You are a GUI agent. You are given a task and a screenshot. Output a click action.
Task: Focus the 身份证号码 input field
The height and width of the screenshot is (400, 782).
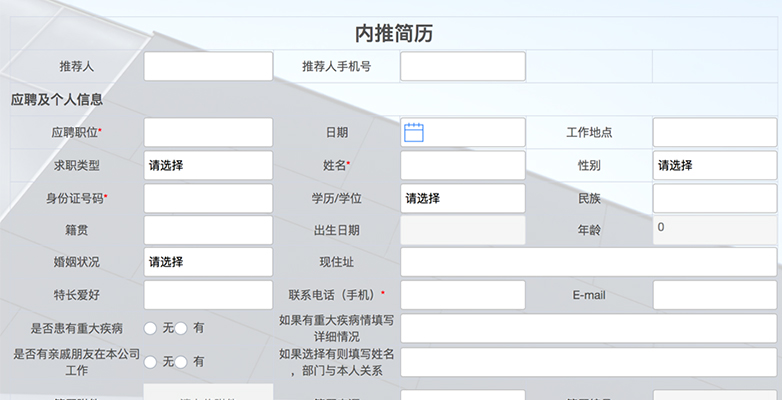pos(208,198)
